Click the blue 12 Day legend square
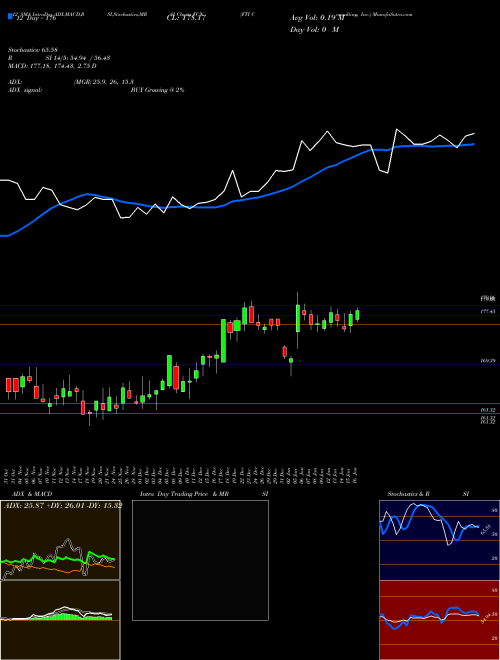500x660 pixels. [x=11, y=17]
